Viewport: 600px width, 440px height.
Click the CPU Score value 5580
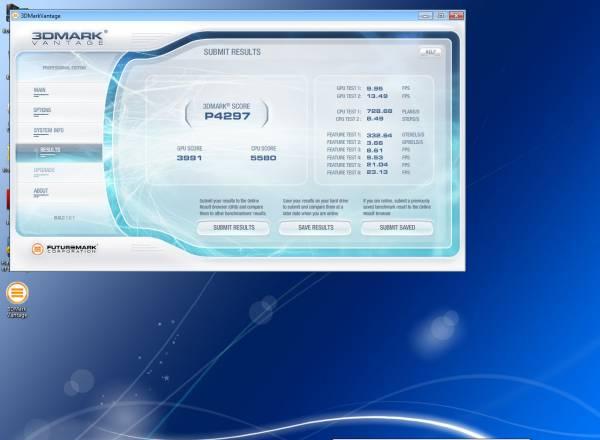tap(263, 158)
